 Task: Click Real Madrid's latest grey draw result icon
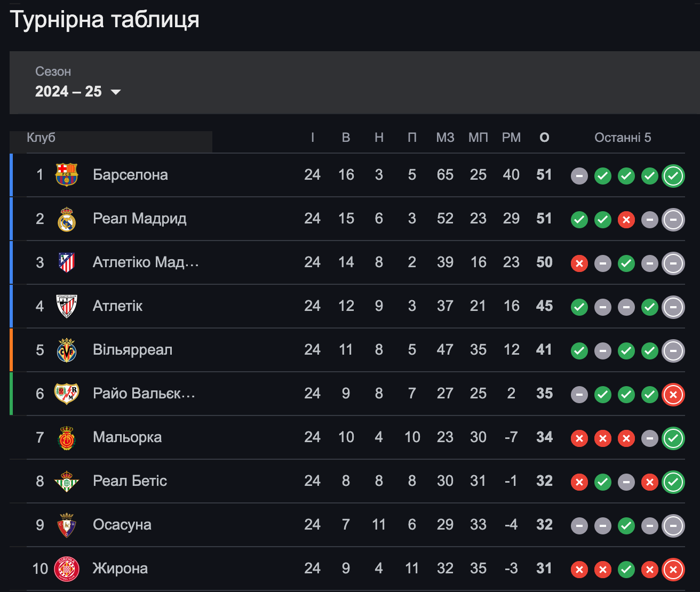[x=673, y=219]
